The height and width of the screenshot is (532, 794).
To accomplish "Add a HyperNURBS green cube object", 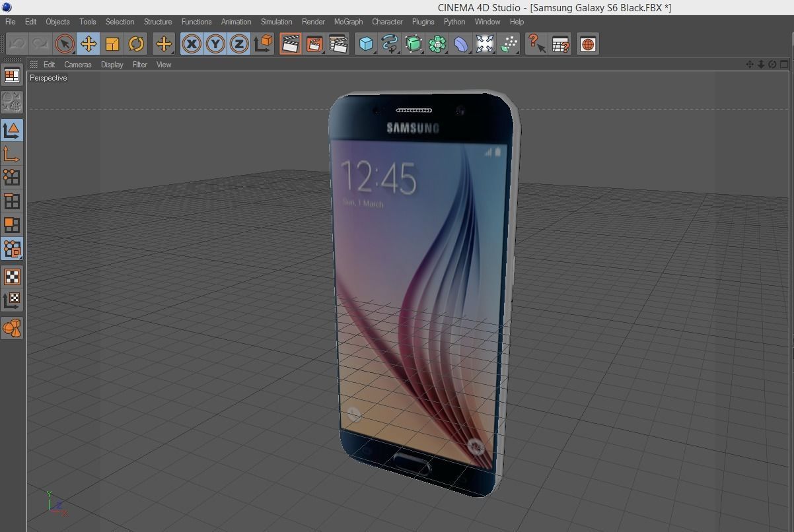I will (x=414, y=44).
